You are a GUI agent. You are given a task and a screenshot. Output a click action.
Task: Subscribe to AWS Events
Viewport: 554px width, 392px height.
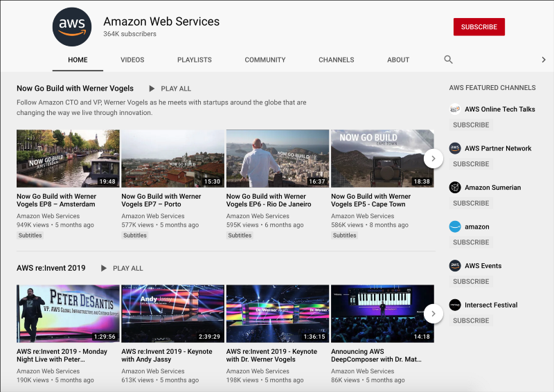coord(471,281)
